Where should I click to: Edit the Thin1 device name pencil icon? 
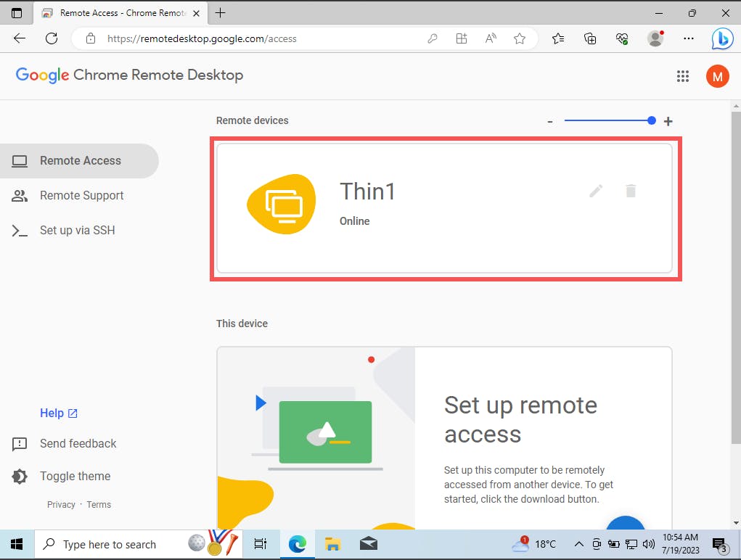[x=596, y=192]
